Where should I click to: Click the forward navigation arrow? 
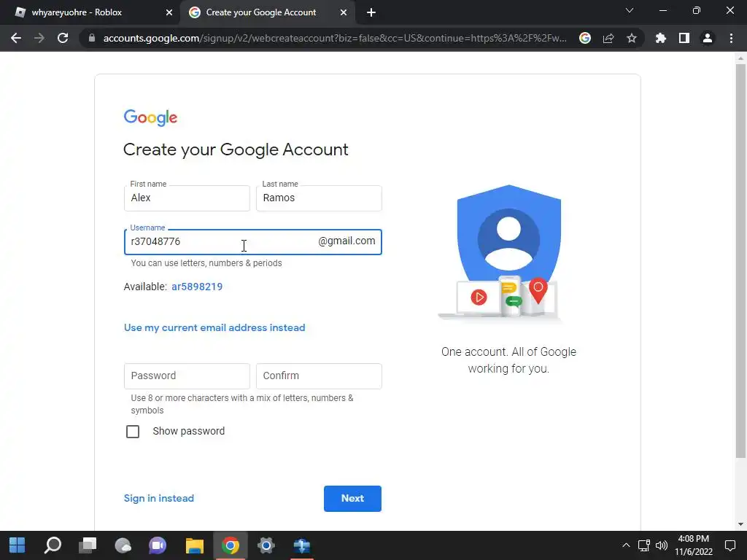(x=39, y=38)
